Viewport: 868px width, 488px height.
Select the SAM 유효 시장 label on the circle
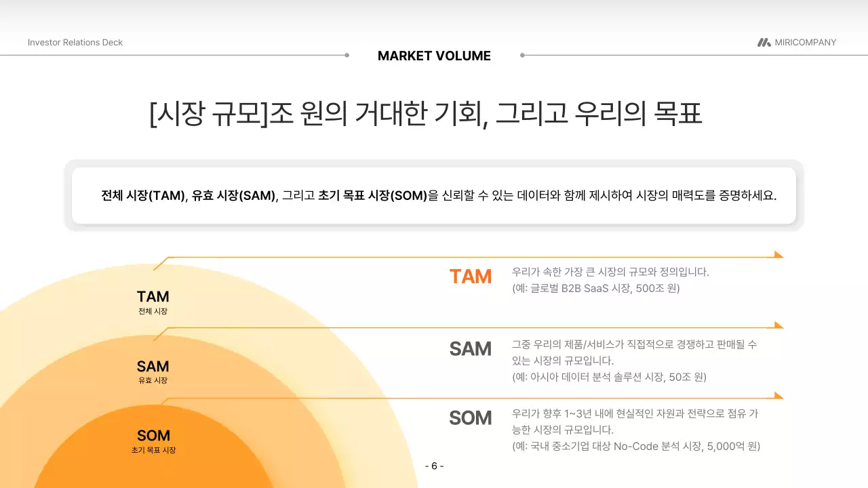pos(153,371)
